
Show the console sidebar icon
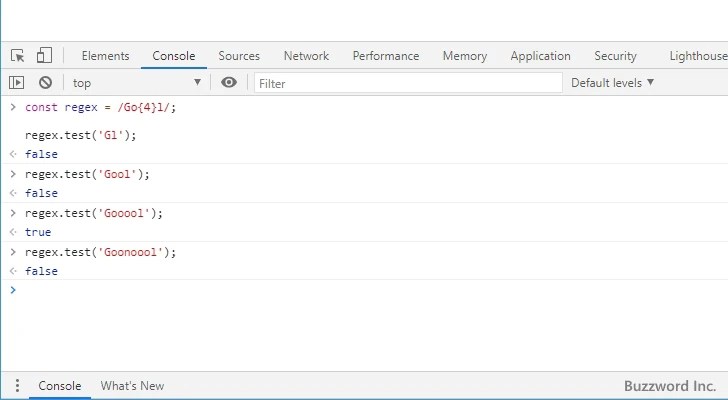[x=17, y=83]
